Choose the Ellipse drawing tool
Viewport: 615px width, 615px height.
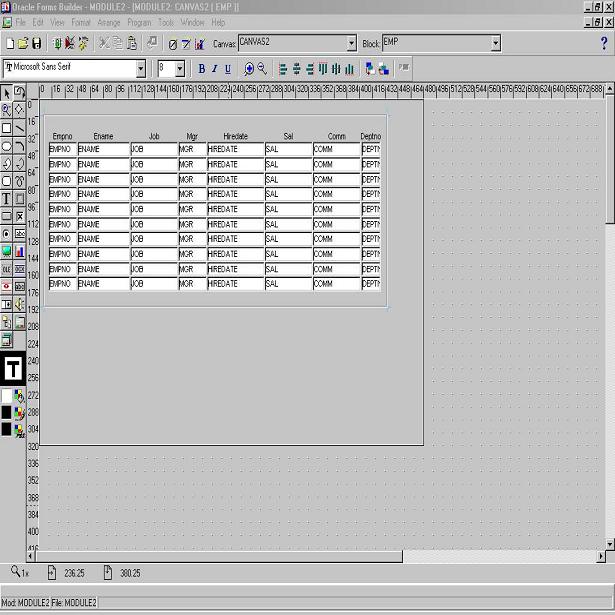click(x=6, y=146)
